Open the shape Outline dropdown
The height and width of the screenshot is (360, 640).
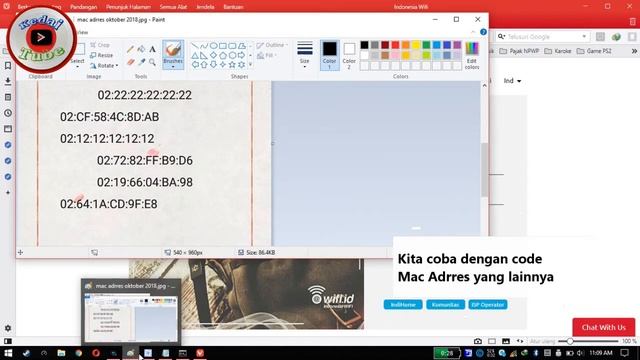point(272,45)
